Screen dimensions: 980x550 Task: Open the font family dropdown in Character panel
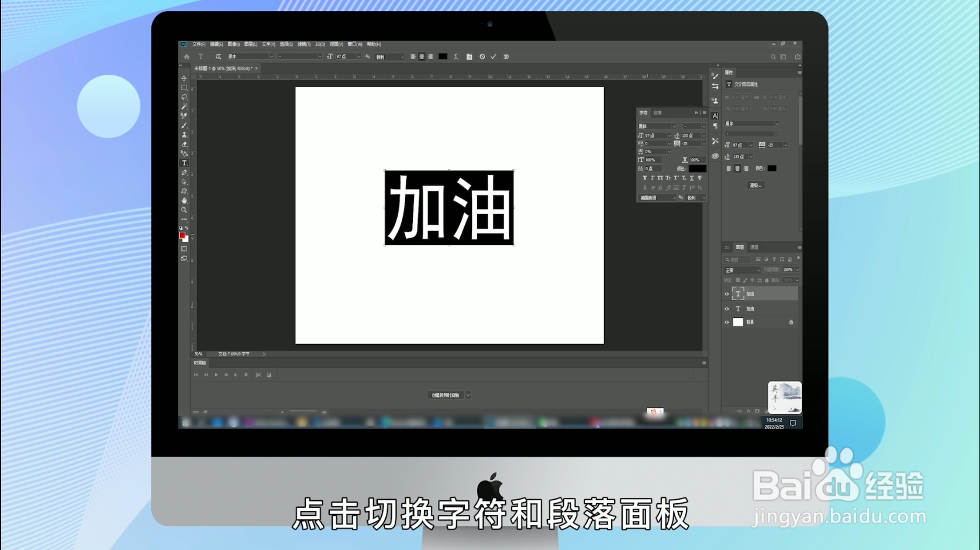point(658,126)
